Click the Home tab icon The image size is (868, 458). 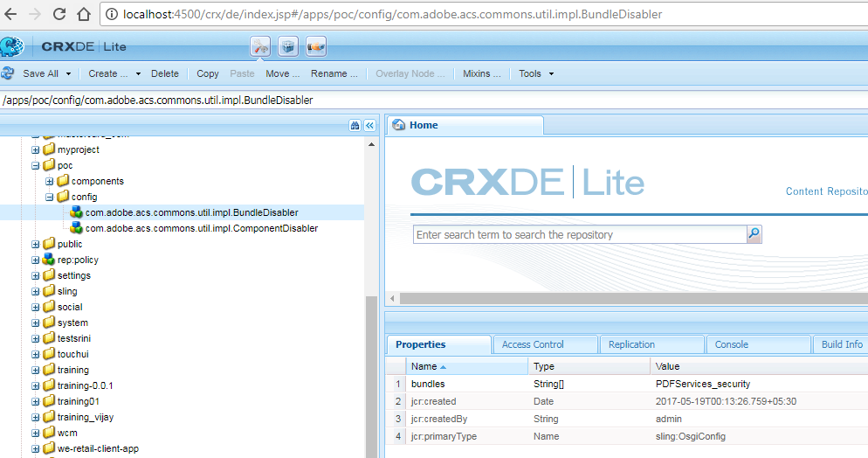click(x=398, y=125)
